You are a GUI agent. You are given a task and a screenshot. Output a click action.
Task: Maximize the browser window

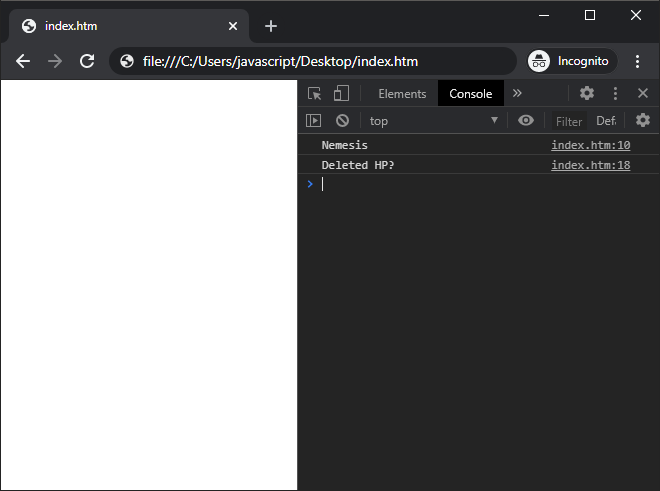pyautogui.click(x=590, y=16)
